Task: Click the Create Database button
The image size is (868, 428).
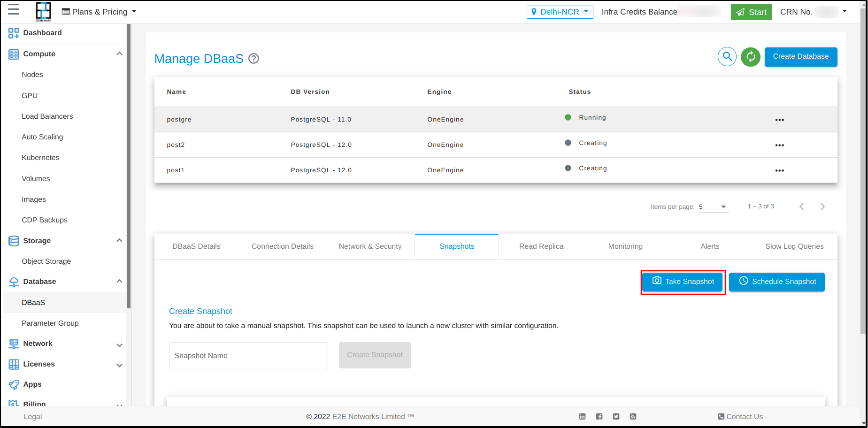Action: tap(801, 57)
